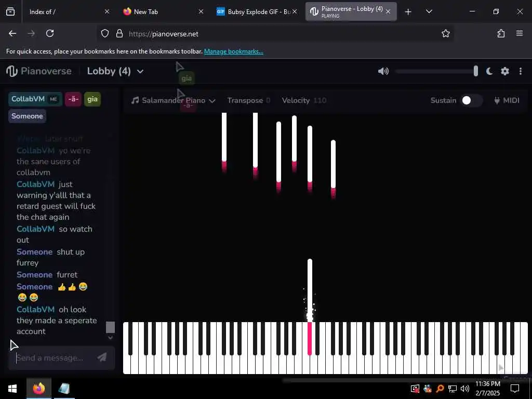
Task: Close the Index of / tab
Action: pos(107,11)
